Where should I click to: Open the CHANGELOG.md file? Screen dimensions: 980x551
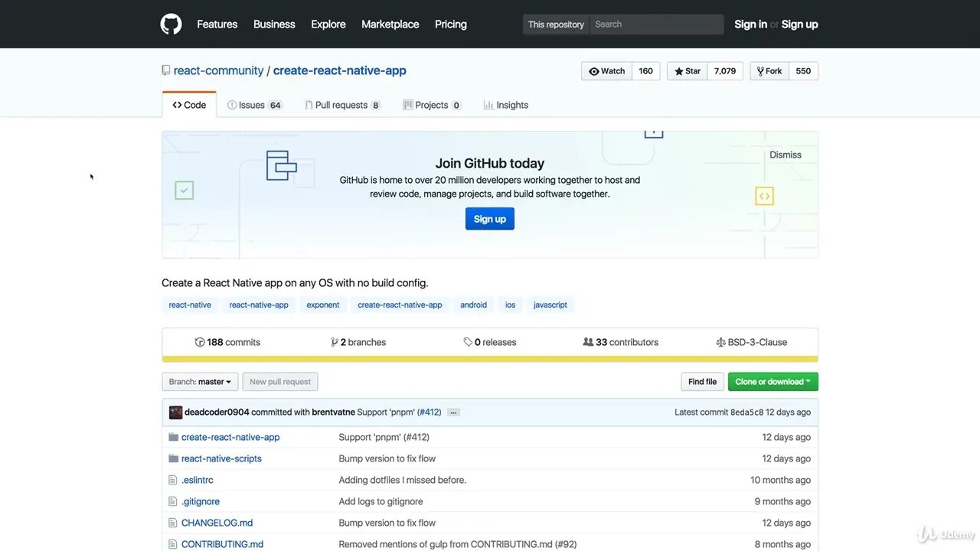[217, 523]
